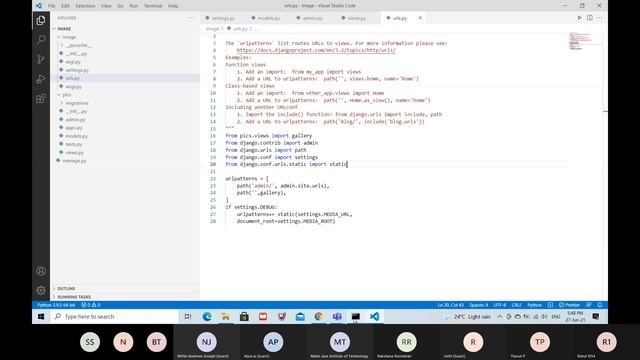The image size is (640, 360).
Task: Open the File menu
Action: point(51,6)
